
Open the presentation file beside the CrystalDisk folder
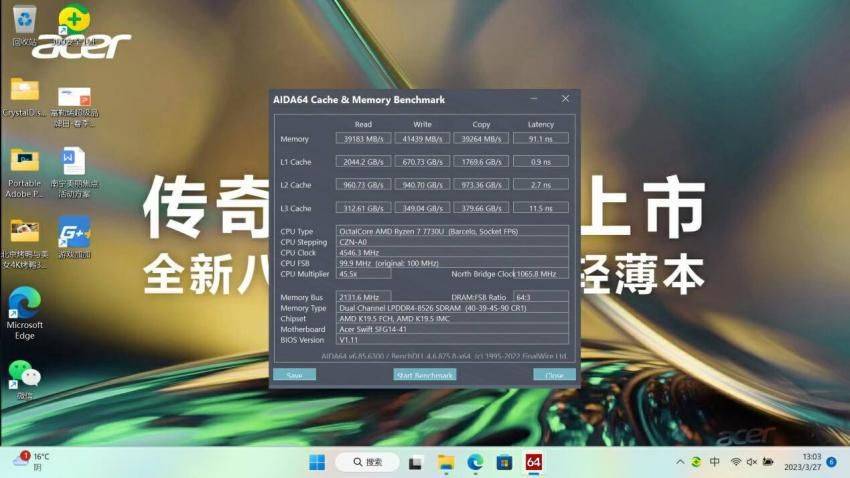74,106
